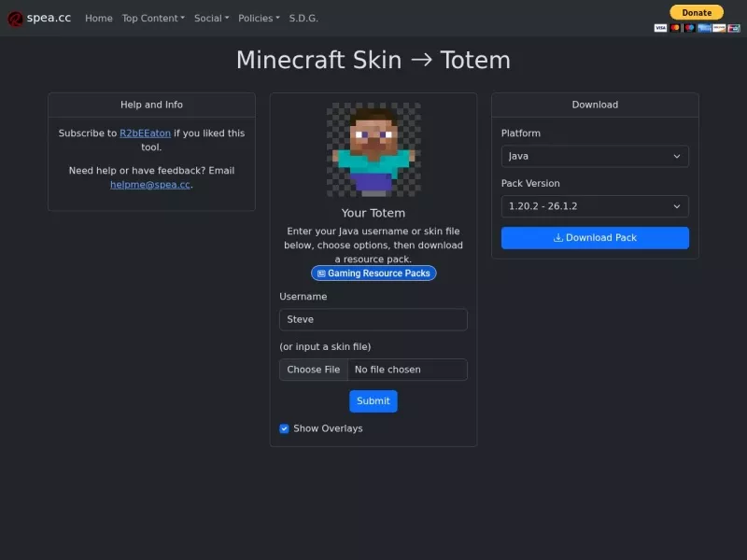Click the American Express card icon
747x560 pixels.
pyautogui.click(x=704, y=28)
